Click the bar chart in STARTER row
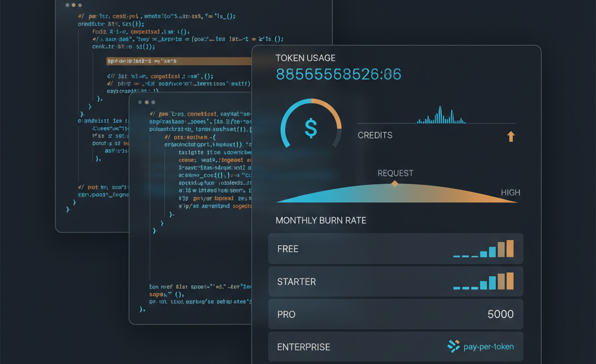The width and height of the screenshot is (596, 364). pyautogui.click(x=483, y=281)
